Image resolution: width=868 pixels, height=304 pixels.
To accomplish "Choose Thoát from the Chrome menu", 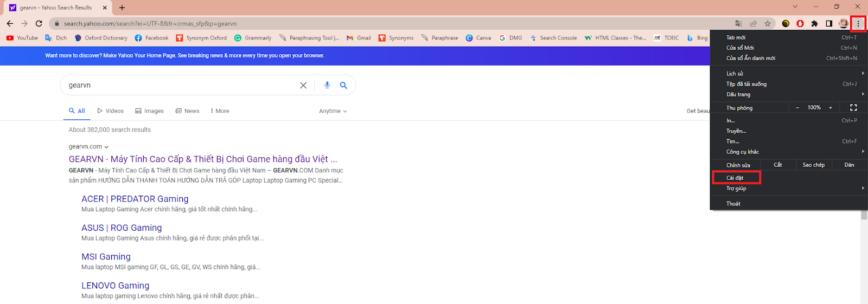I will (789, 204).
